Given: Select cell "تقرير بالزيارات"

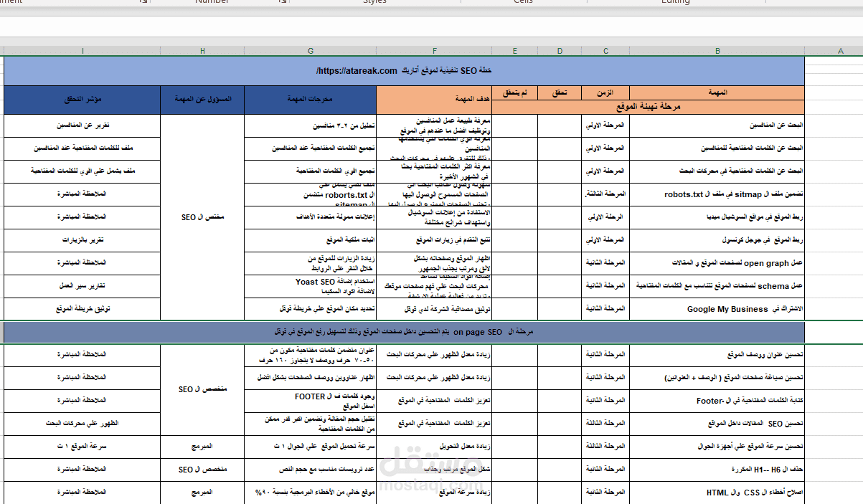Looking at the screenshot, I should [82, 239].
